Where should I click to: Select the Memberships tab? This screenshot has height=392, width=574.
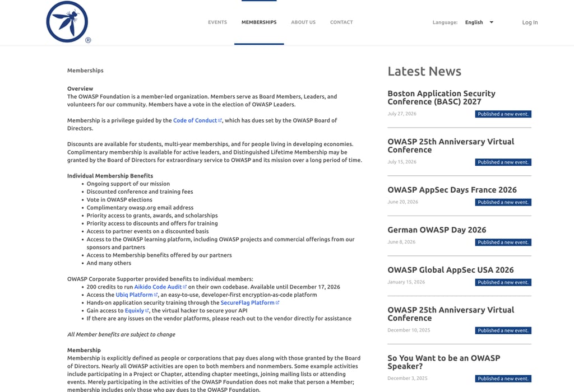(259, 22)
